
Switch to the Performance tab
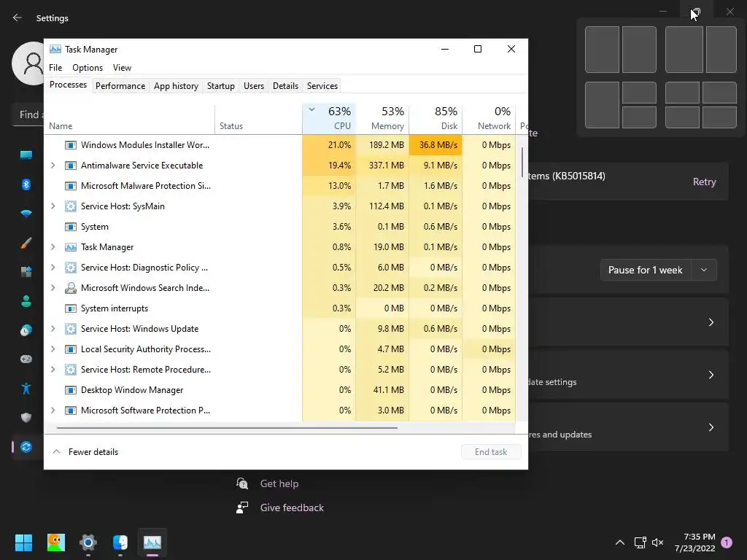pos(120,86)
